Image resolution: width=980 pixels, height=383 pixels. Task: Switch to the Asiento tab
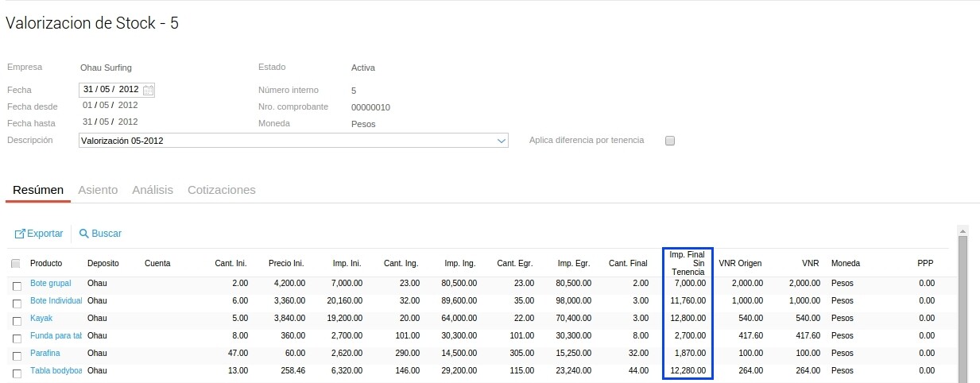click(x=98, y=190)
